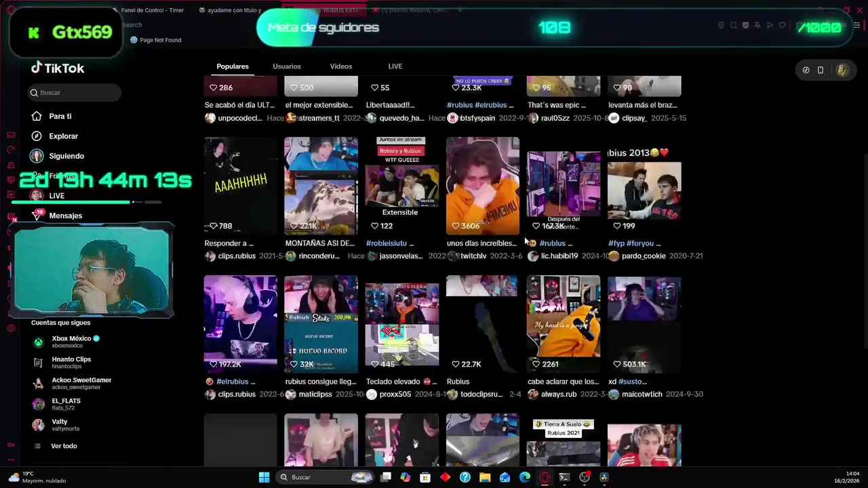Image resolution: width=868 pixels, height=488 pixels.
Task: Open the NUEVO RECORD Stake video thumbnail
Action: 321,324
